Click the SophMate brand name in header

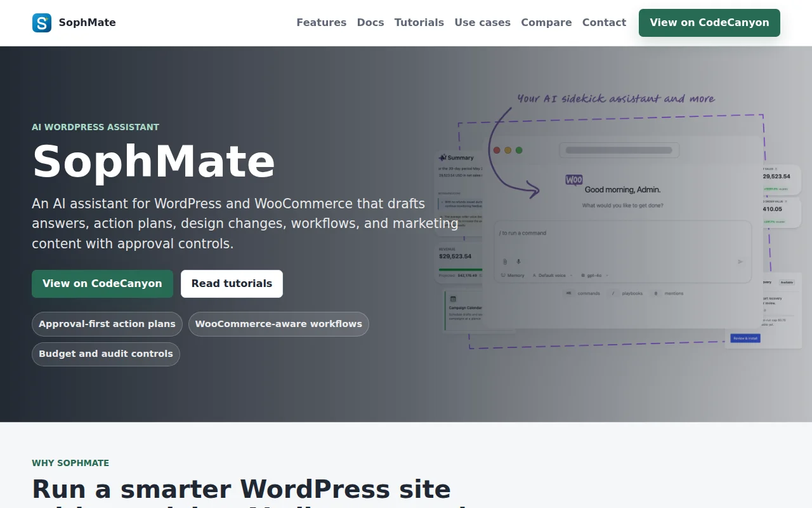click(87, 23)
